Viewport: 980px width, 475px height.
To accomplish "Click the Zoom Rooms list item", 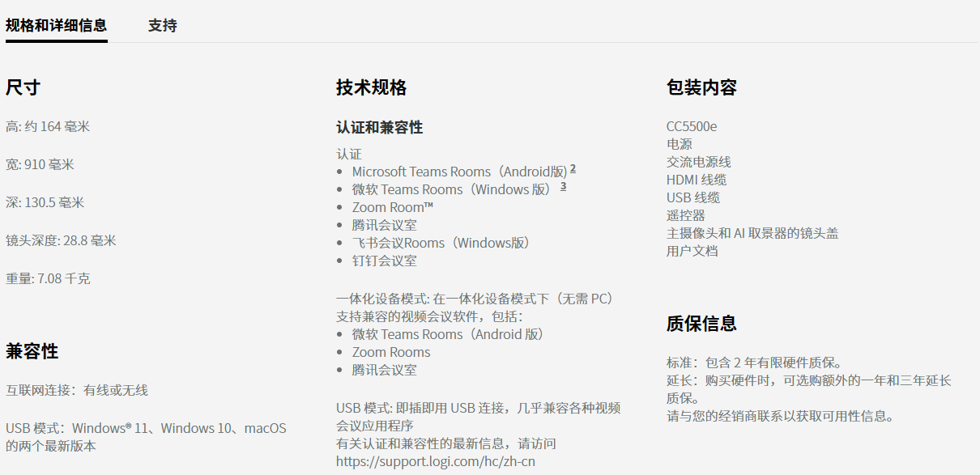I will pyautogui.click(x=391, y=352).
